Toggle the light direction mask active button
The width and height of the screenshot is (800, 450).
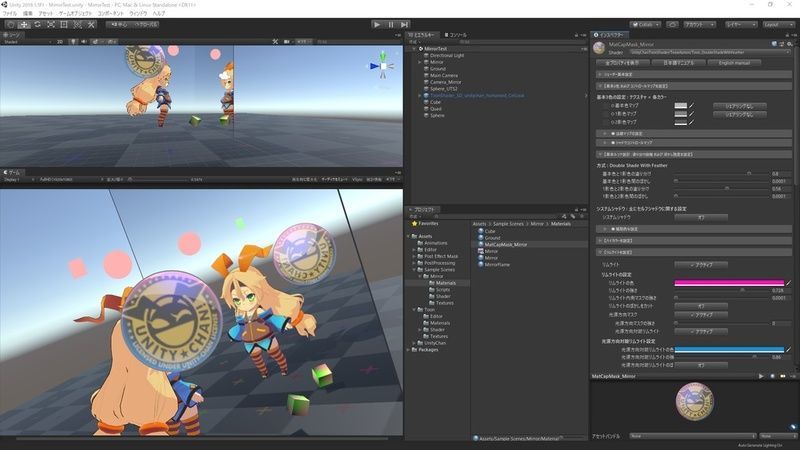point(700,315)
